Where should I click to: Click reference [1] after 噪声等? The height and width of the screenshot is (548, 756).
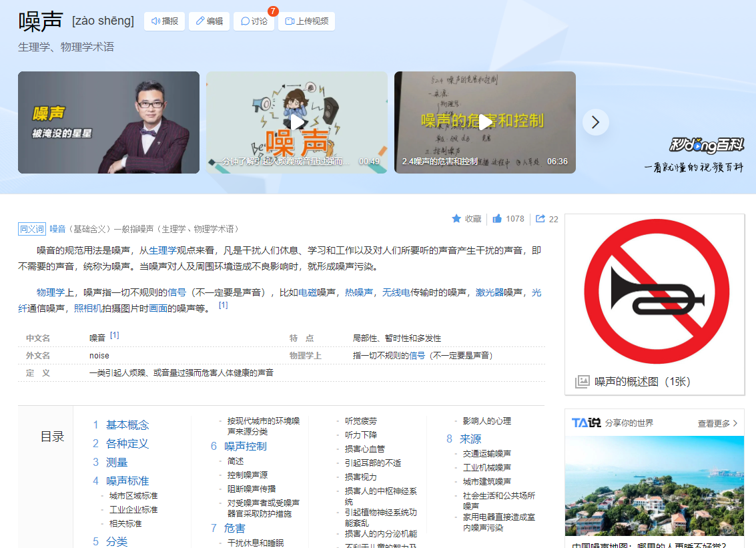(x=224, y=305)
